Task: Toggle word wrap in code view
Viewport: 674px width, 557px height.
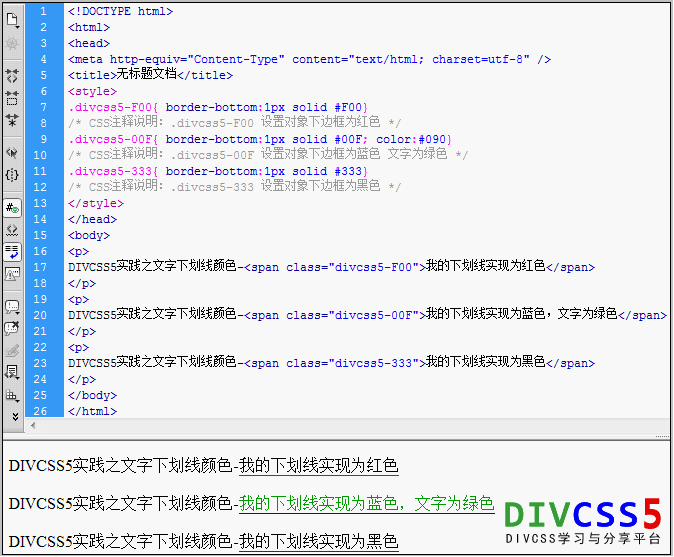Action: click(12, 252)
